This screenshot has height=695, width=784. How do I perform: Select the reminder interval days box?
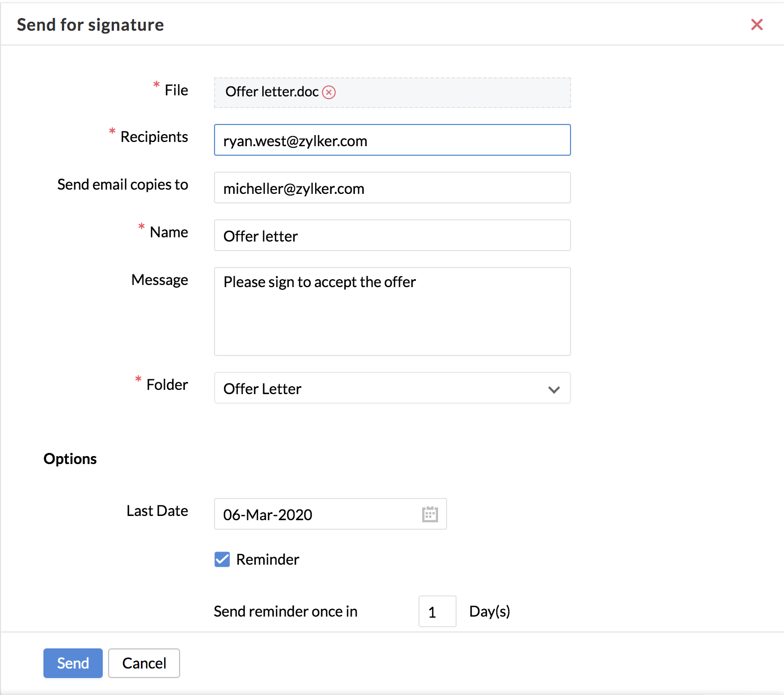[437, 612]
